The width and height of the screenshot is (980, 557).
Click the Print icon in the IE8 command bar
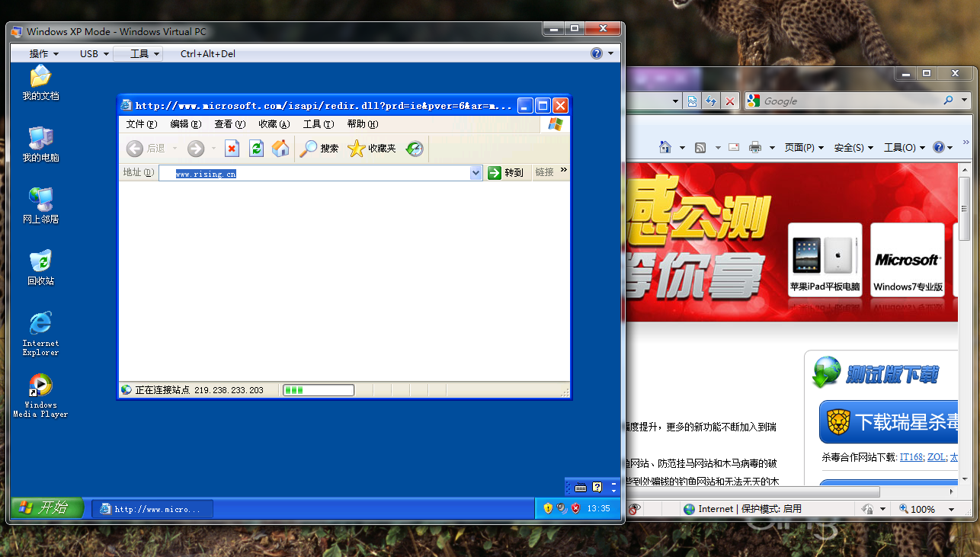(x=755, y=147)
